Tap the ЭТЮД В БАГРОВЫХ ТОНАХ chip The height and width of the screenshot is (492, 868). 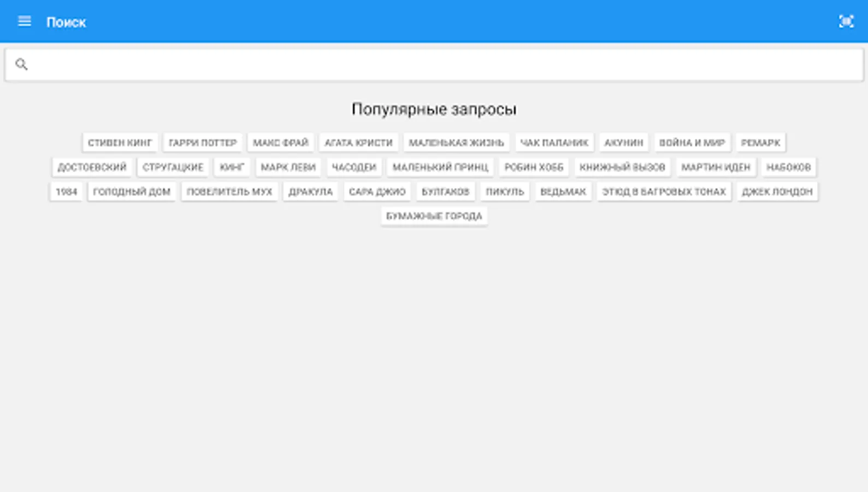(664, 192)
